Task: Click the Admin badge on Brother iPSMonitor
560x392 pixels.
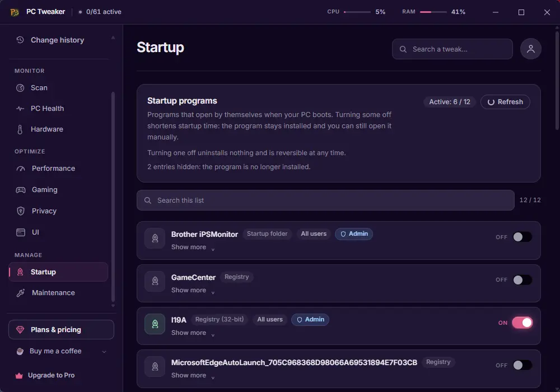Action: [353, 234]
